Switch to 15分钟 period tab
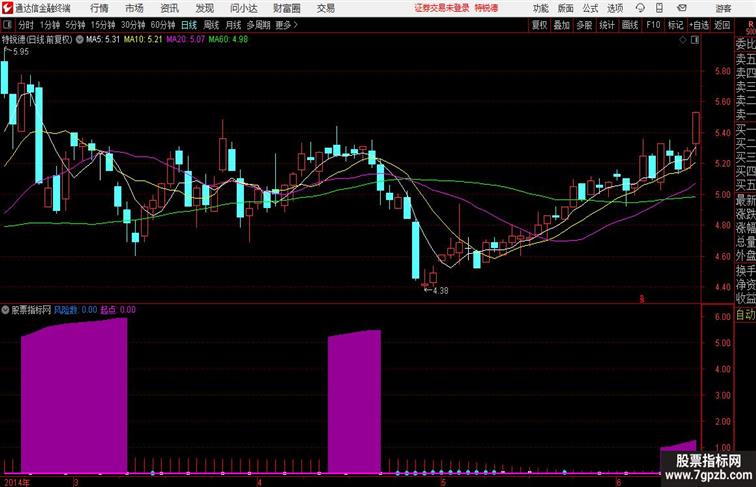756x487 pixels. pyautogui.click(x=103, y=25)
